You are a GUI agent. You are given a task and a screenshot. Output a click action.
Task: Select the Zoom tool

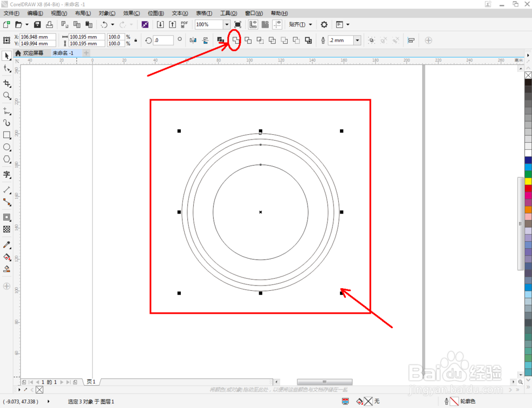(7, 96)
